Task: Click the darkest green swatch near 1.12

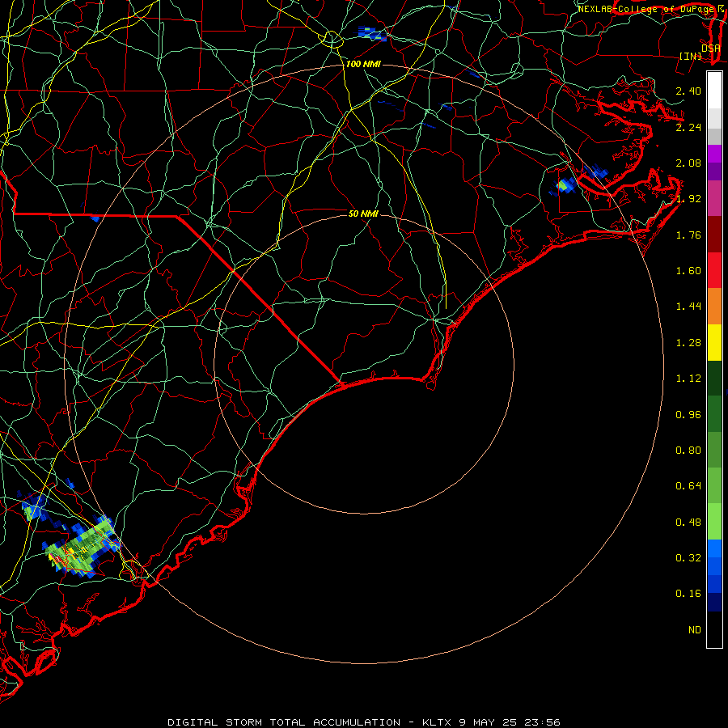Action: 714,379
